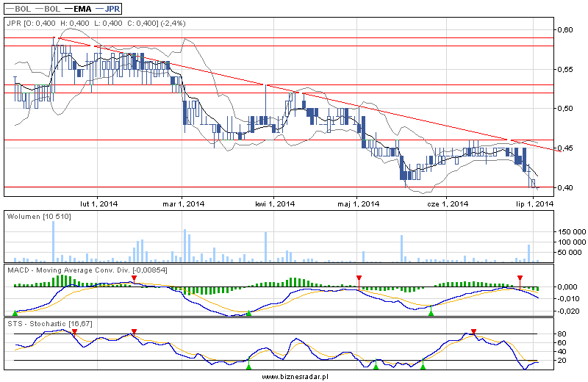Screen dimensions: 588x382
Task: Click the 0,40 price axis label
Action: pos(564,187)
